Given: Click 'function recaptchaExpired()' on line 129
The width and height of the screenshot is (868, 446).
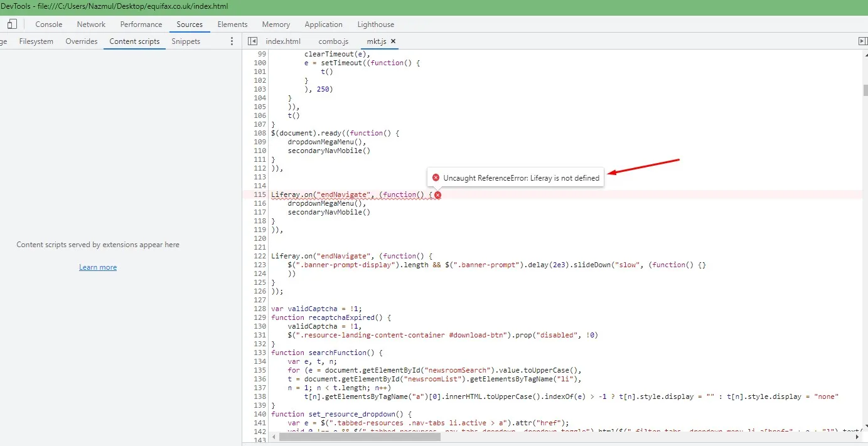Looking at the screenshot, I should click(331, 317).
